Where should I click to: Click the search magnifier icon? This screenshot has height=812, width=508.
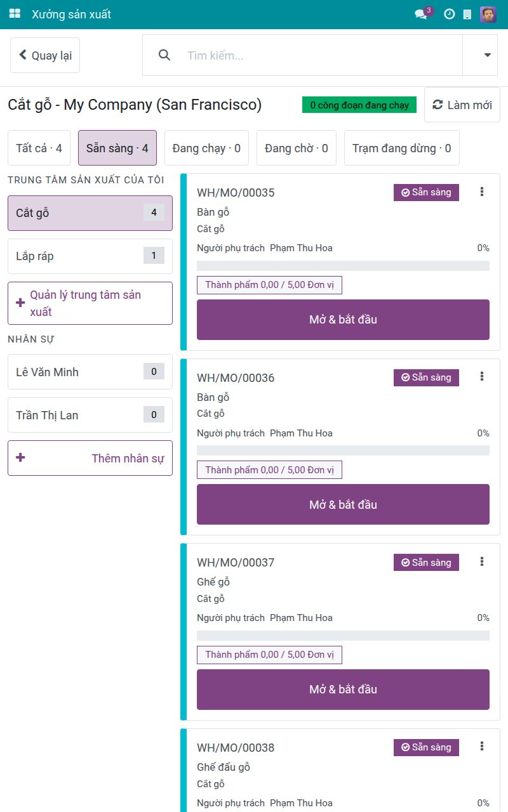[x=164, y=55]
